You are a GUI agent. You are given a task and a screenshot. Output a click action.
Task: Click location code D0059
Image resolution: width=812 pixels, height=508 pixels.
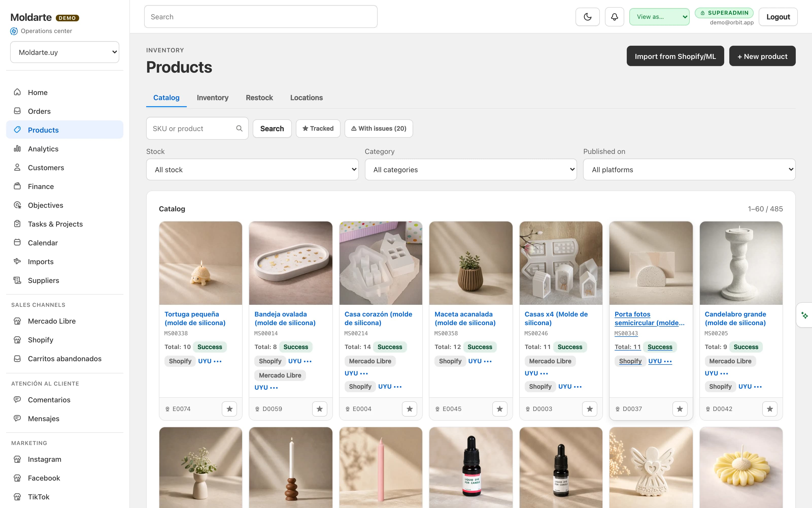point(272,409)
